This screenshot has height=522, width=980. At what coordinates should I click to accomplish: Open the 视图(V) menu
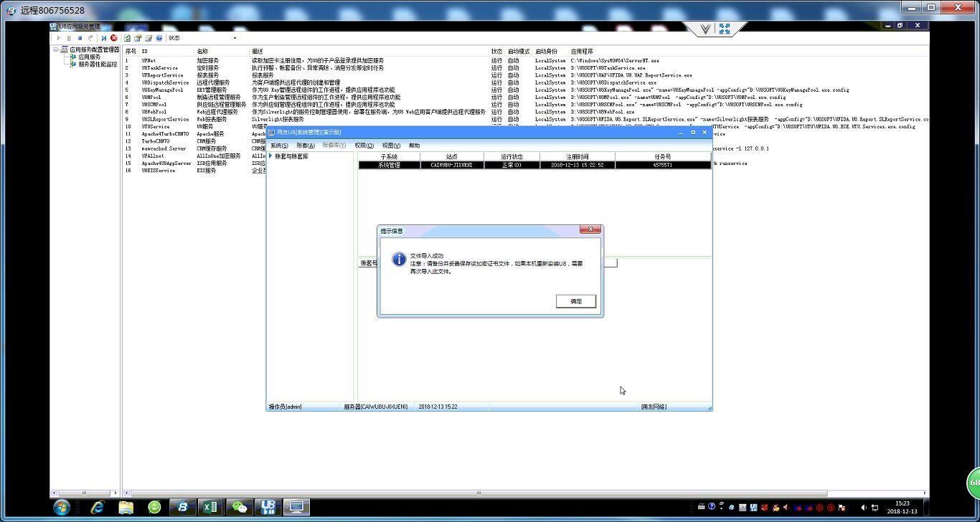pyautogui.click(x=391, y=146)
